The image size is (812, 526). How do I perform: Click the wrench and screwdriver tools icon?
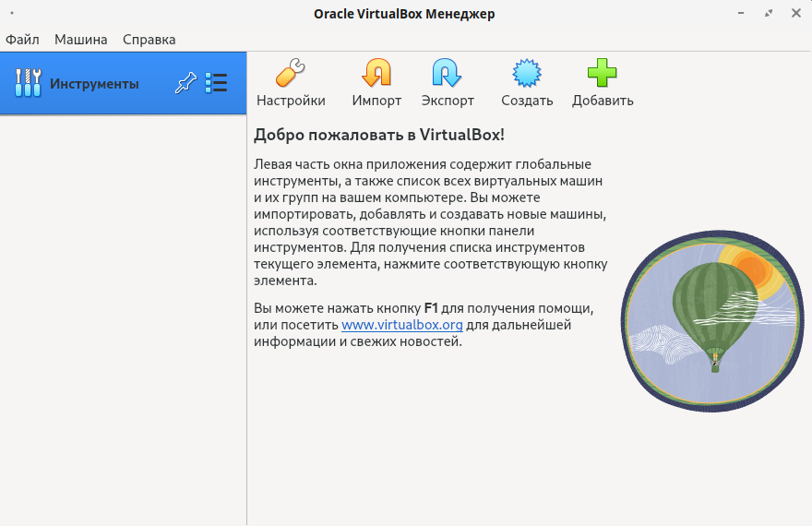pos(28,84)
